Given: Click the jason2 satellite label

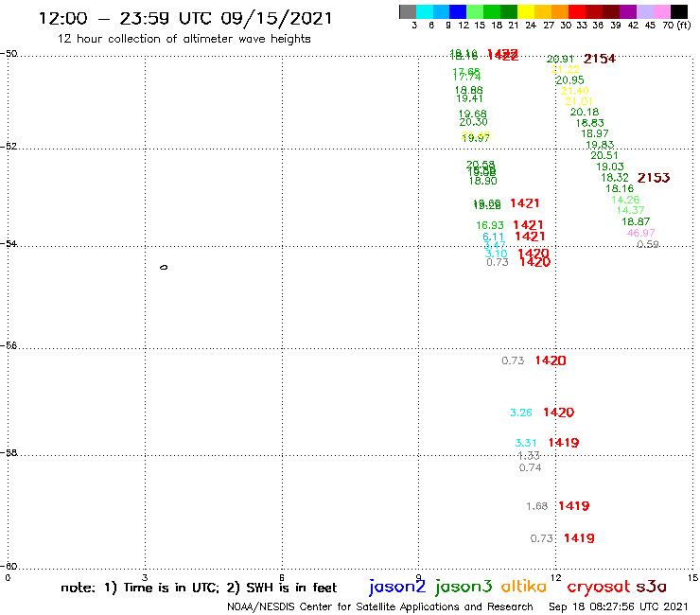Looking at the screenshot, I should click(397, 587).
